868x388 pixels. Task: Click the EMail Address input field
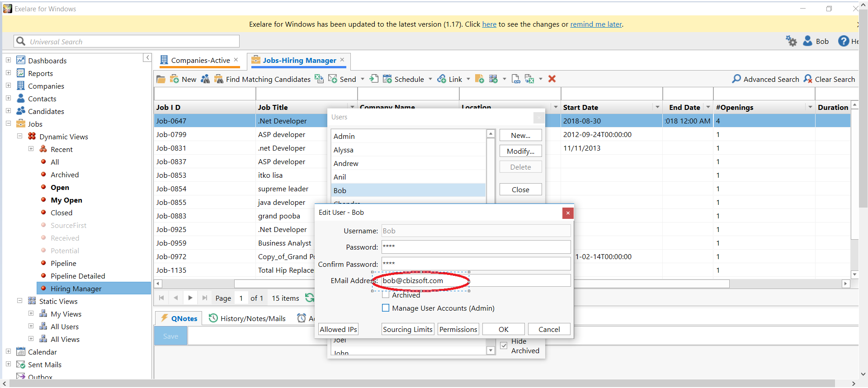point(476,280)
